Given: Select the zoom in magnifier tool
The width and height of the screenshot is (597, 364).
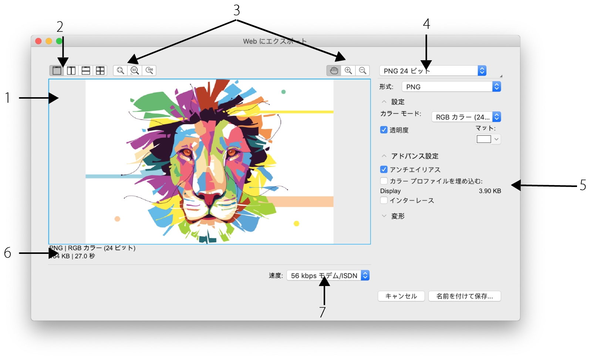Looking at the screenshot, I should (348, 71).
